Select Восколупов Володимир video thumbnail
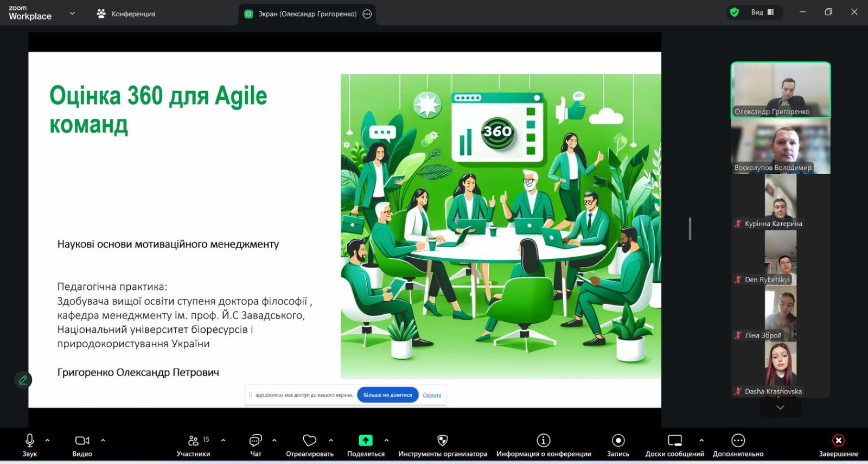This screenshot has height=464, width=868. pos(781,147)
